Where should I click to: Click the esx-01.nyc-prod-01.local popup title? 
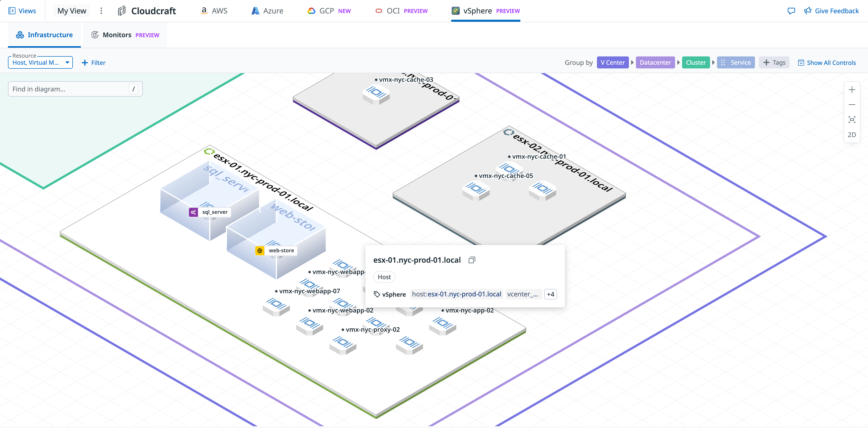[x=417, y=260]
